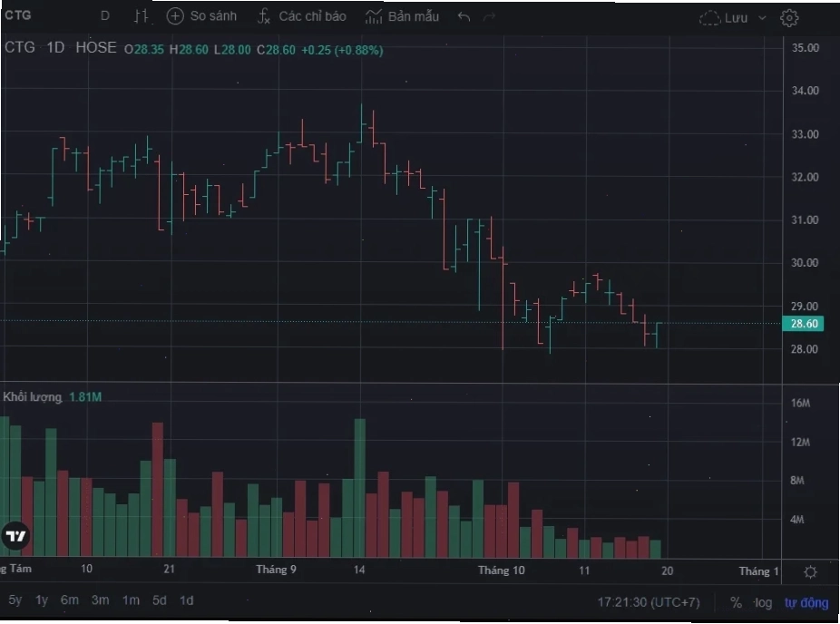Open the Bản mẫu templates icon
Image resolution: width=840 pixels, height=624 pixels.
(374, 16)
